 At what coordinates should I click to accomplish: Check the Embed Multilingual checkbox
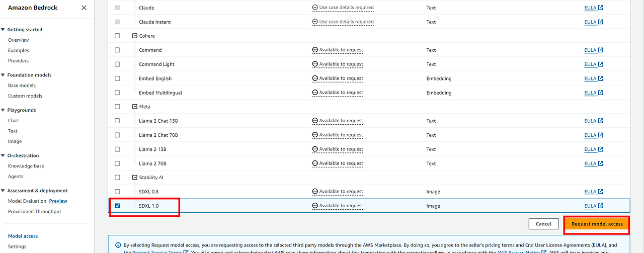(x=118, y=93)
